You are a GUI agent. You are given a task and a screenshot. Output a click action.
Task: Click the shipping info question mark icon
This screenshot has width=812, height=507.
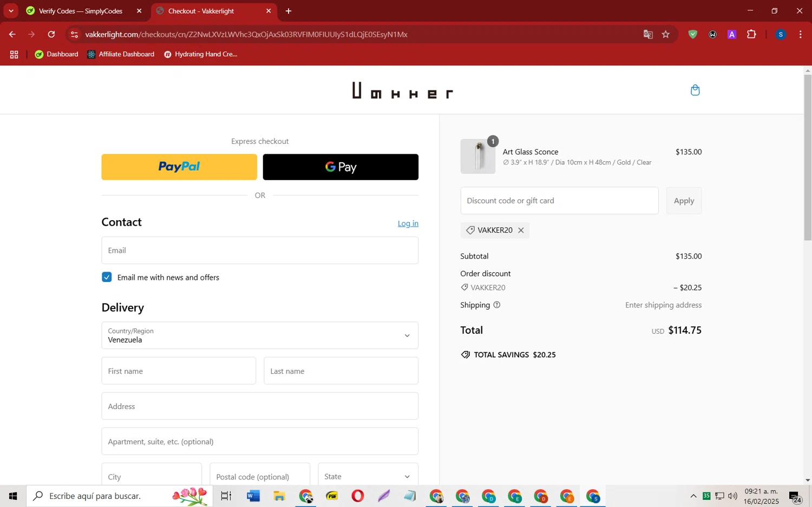(x=497, y=305)
